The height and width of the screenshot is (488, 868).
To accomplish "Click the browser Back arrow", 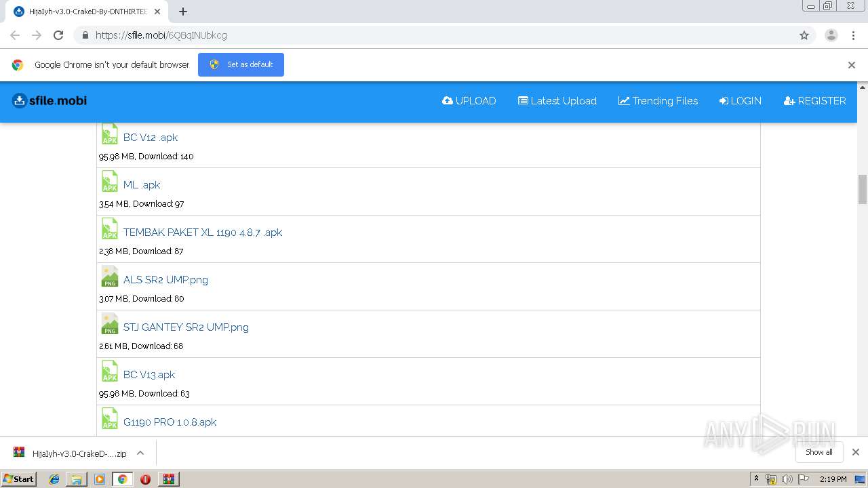I will [15, 35].
